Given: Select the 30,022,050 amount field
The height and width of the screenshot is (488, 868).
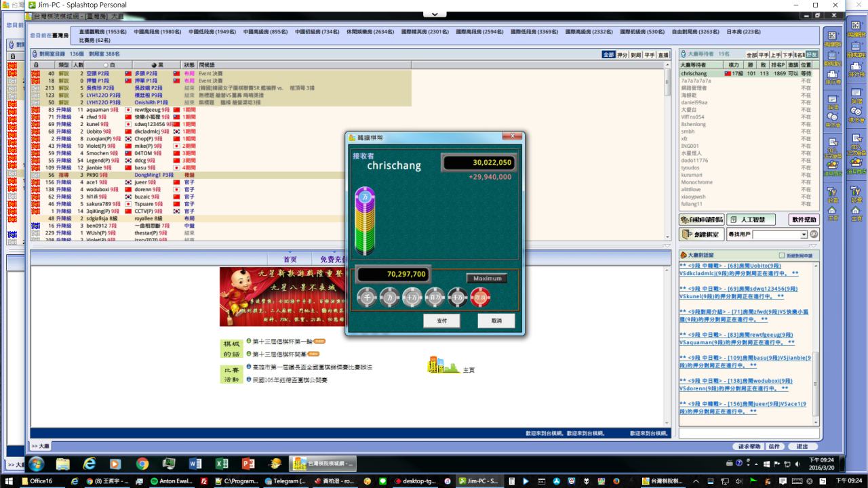Looking at the screenshot, I should coord(478,163).
